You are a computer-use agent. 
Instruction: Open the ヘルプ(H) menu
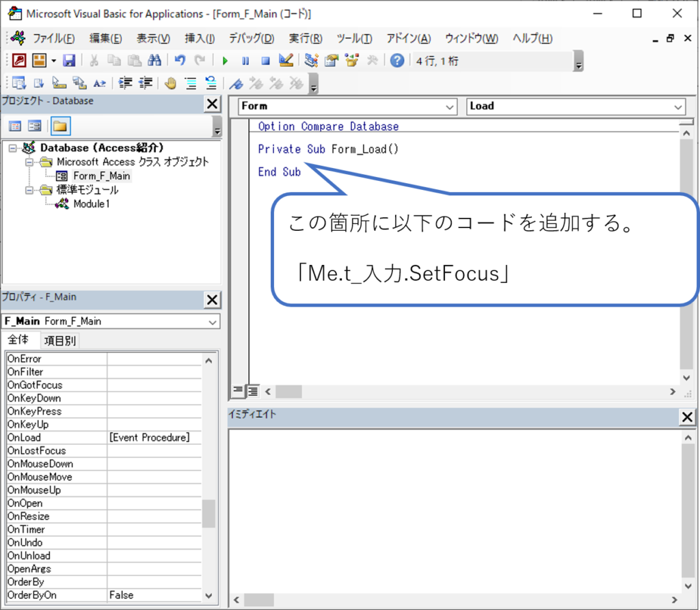click(x=532, y=38)
